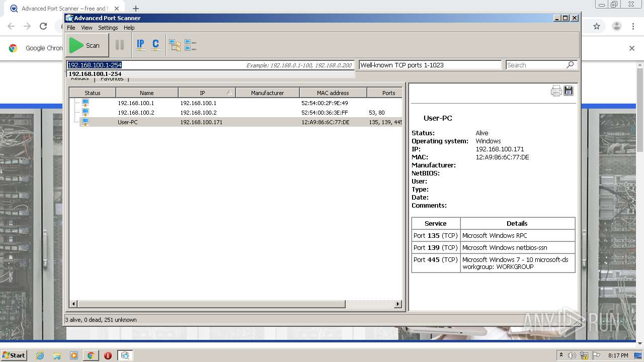Open Chrome's three-dot menu
This screenshot has height=362, width=644.
click(x=633, y=26)
